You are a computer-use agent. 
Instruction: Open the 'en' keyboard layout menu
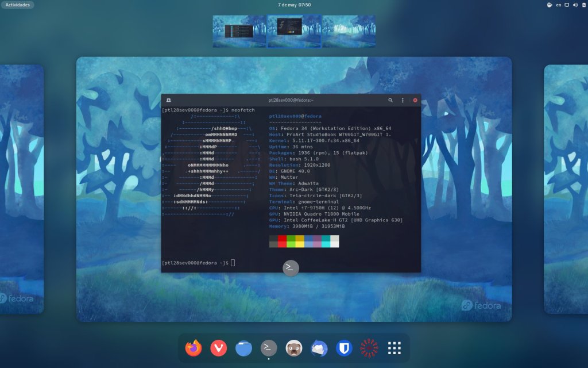[x=558, y=5]
